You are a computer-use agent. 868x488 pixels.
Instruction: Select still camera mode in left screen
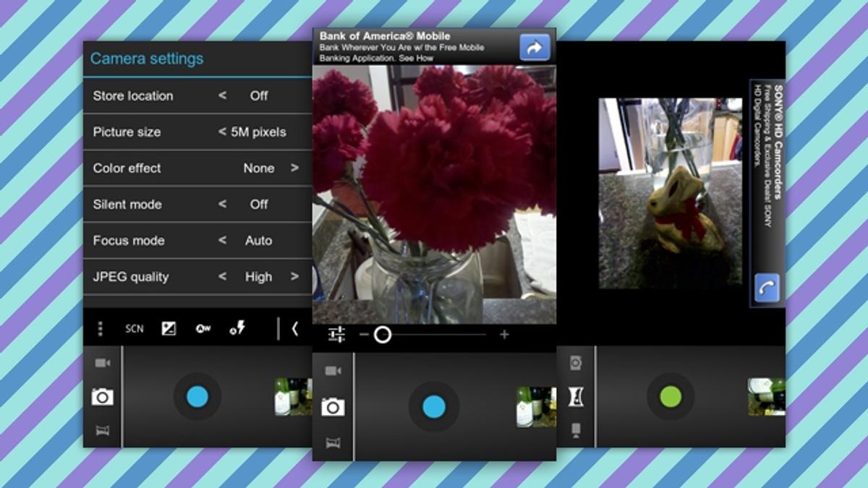coord(102,396)
